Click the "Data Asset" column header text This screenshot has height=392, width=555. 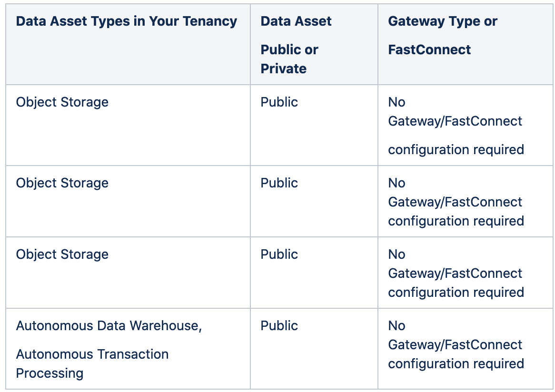tap(296, 21)
